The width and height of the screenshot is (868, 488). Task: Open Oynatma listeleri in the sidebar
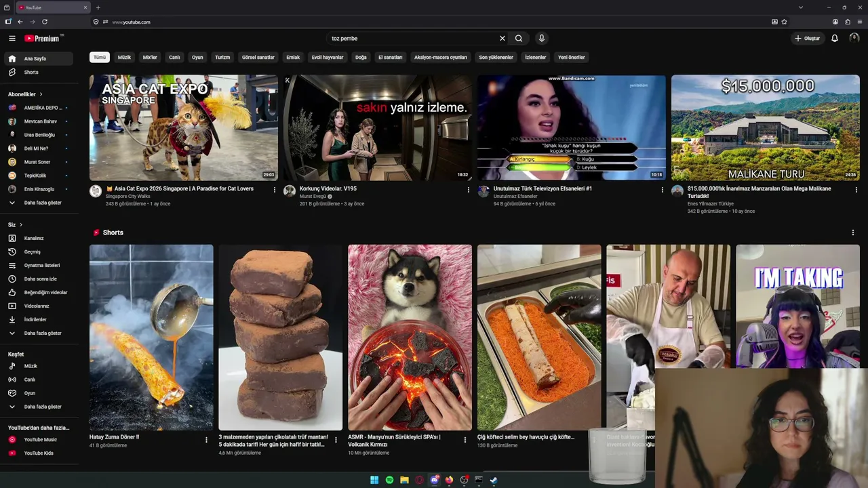tap(39, 266)
